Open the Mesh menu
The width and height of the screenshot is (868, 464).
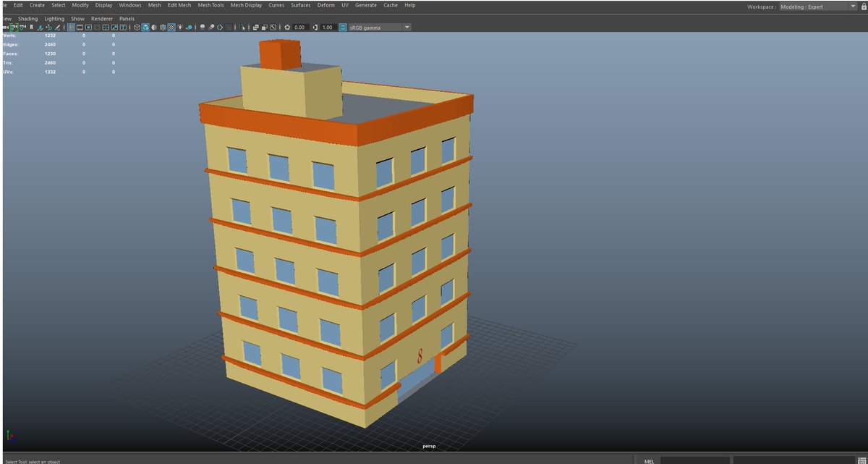click(x=155, y=5)
